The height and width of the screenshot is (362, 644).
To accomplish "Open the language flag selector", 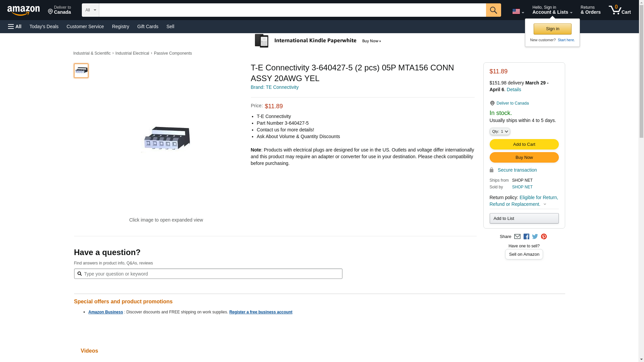I will pyautogui.click(x=518, y=11).
